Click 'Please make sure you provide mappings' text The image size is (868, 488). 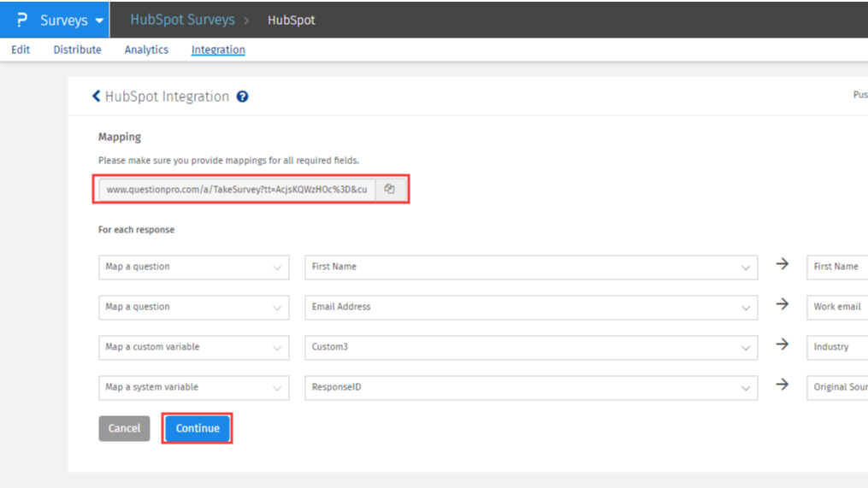[228, 161]
